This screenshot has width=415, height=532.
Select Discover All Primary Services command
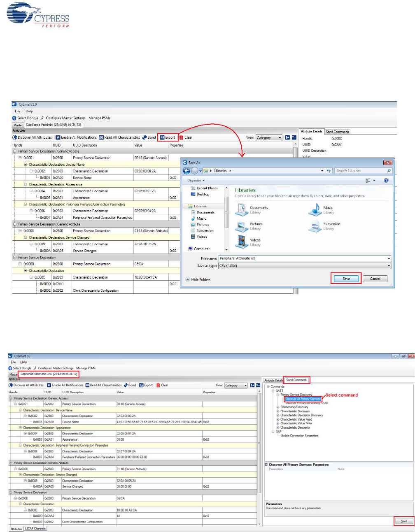303,399
